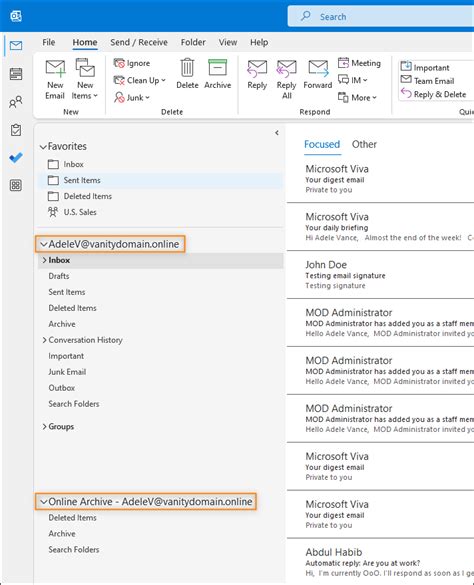Open the Junk Email folder
The width and height of the screenshot is (474, 585).
tap(160, 372)
